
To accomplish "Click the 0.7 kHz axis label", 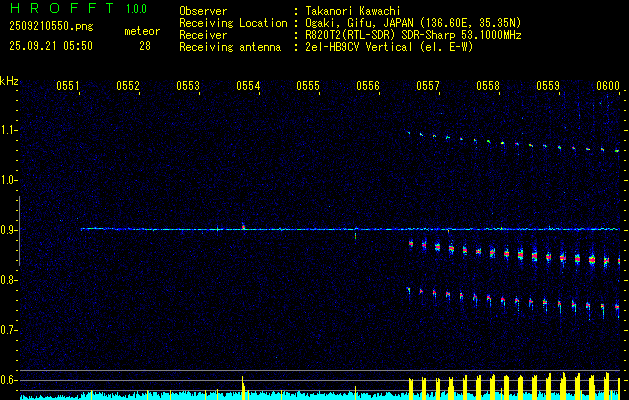I will (x=9, y=330).
